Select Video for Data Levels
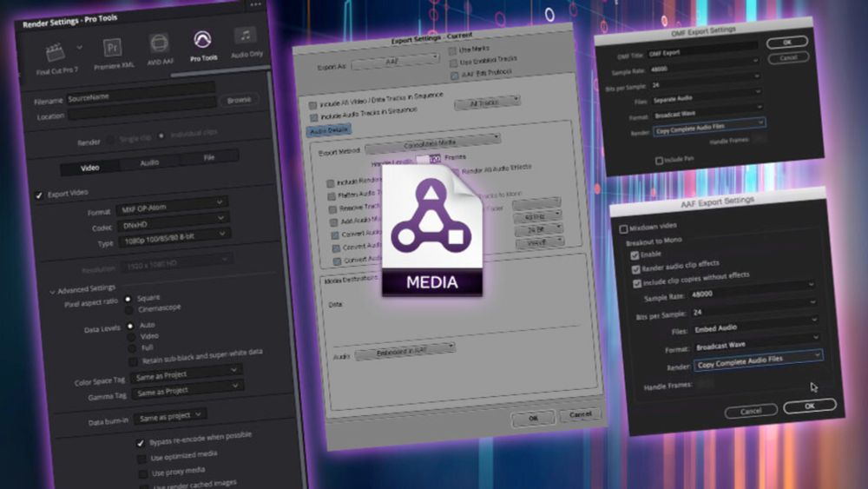This screenshot has height=489, width=868. tap(131, 337)
